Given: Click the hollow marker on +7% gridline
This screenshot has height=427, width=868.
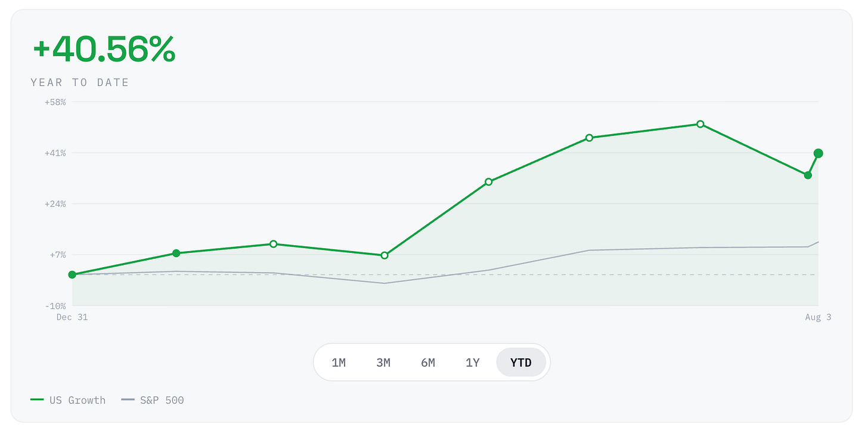Looking at the screenshot, I should pyautogui.click(x=385, y=255).
